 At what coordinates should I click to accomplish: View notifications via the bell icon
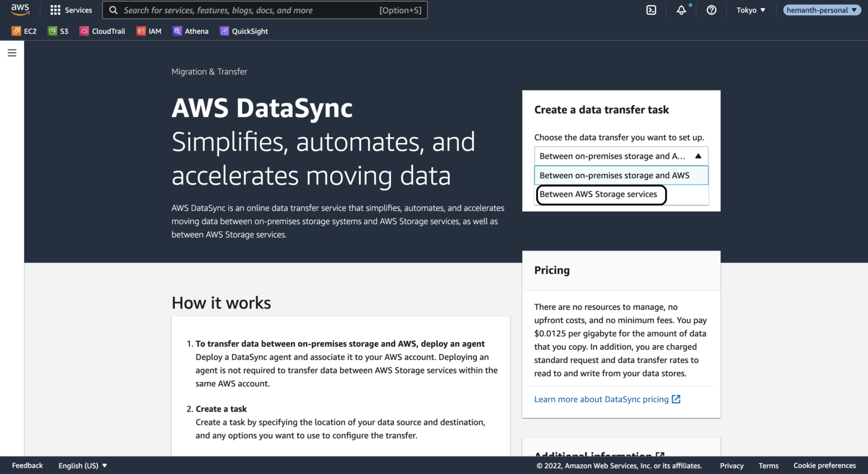tap(681, 10)
